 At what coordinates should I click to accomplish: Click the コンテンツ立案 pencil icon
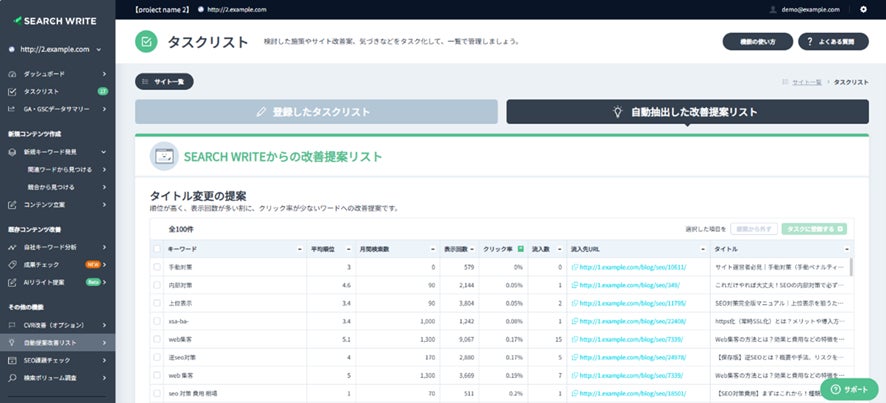(x=12, y=204)
